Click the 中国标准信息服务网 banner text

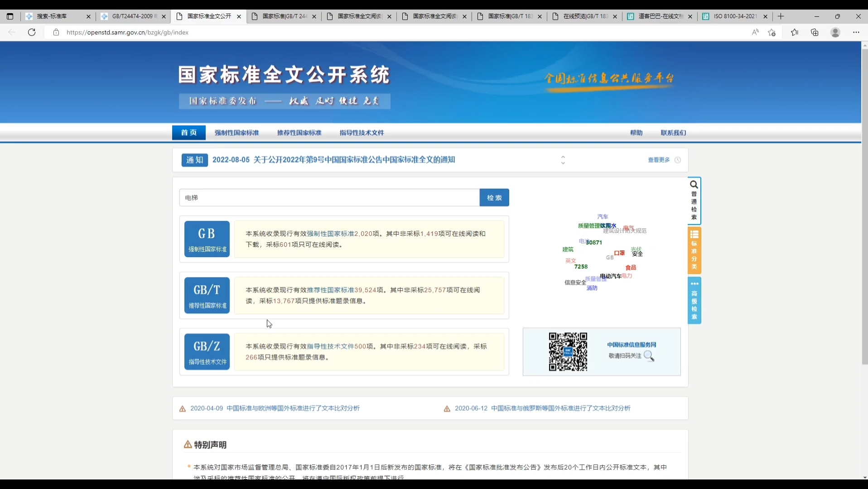(632, 345)
